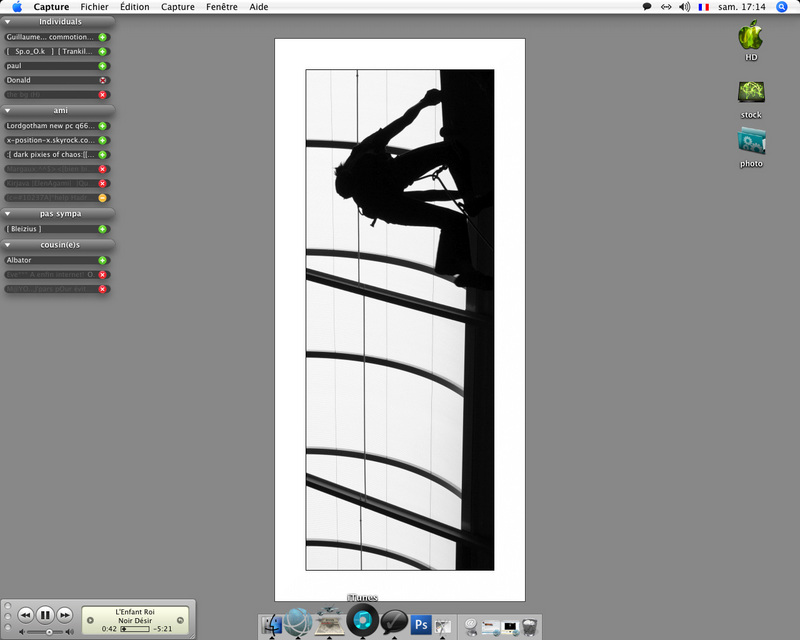
Task: Collapse the ami contact group
Action: [8, 110]
